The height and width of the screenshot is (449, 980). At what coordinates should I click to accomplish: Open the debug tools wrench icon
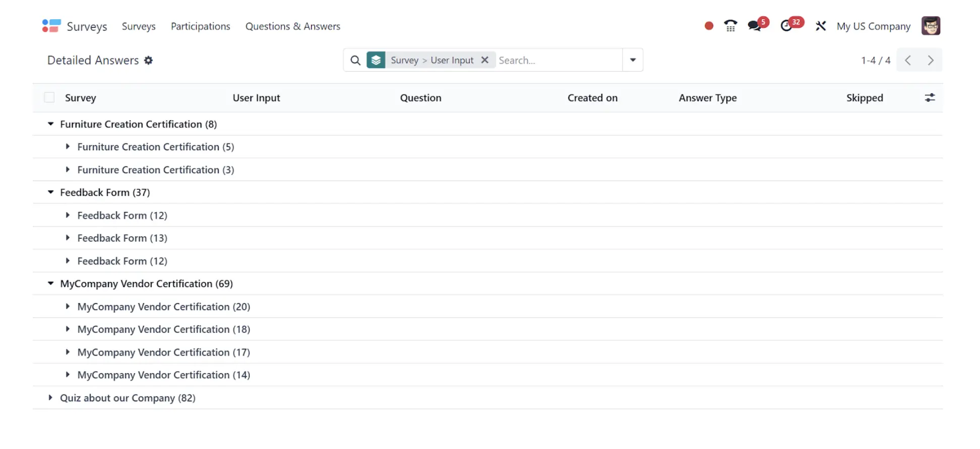tap(821, 26)
